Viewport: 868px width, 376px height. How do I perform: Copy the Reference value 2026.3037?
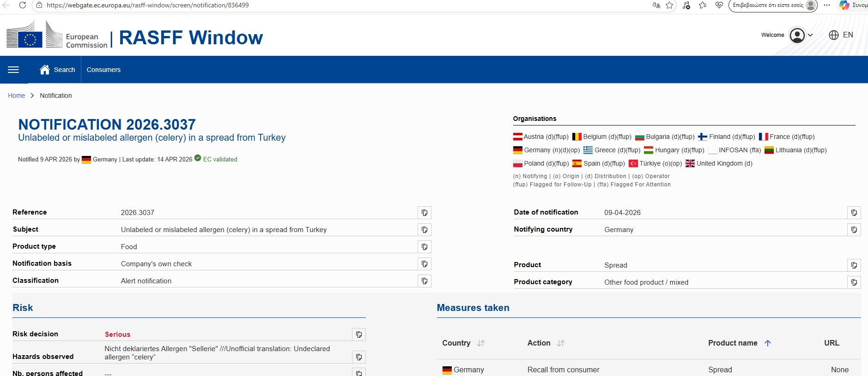(x=424, y=213)
